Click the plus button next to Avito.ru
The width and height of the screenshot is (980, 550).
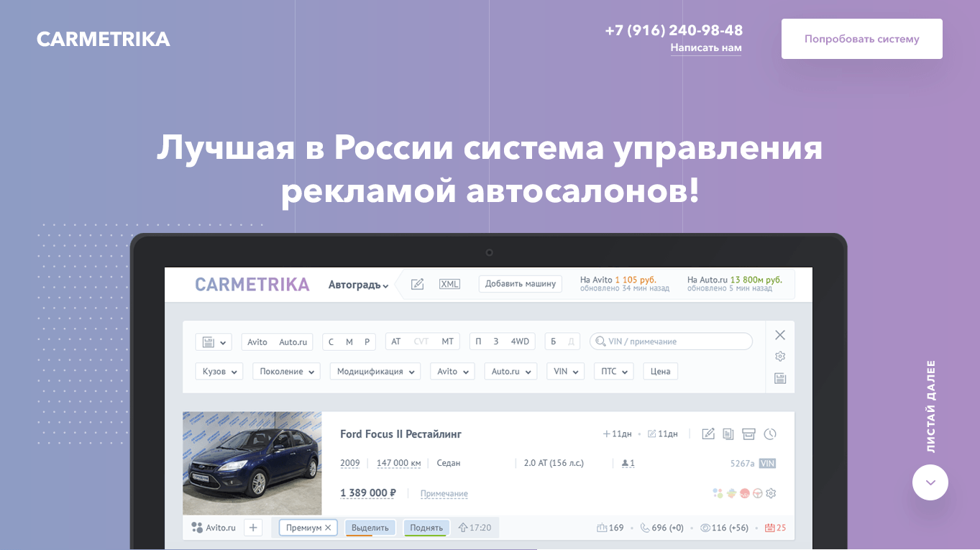[x=253, y=528]
